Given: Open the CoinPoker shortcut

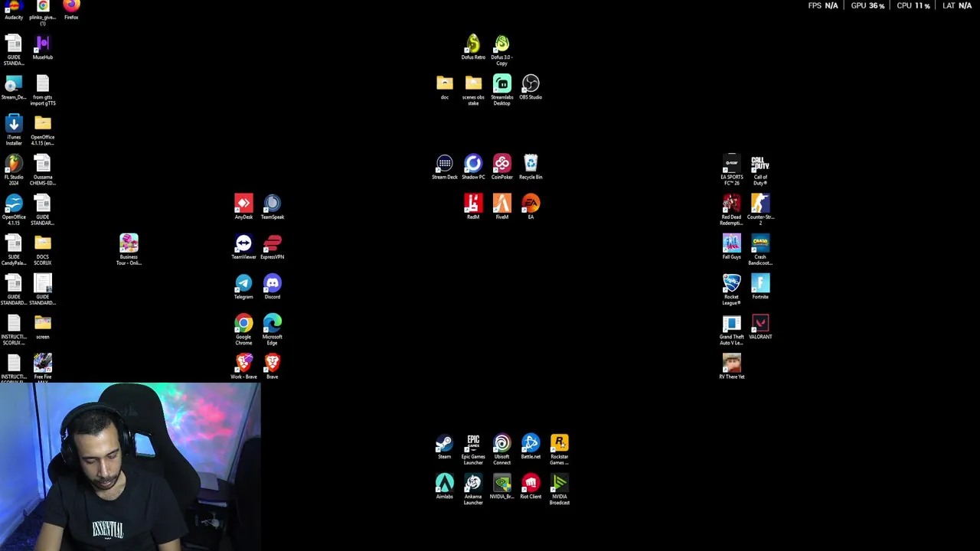Looking at the screenshot, I should [x=501, y=167].
